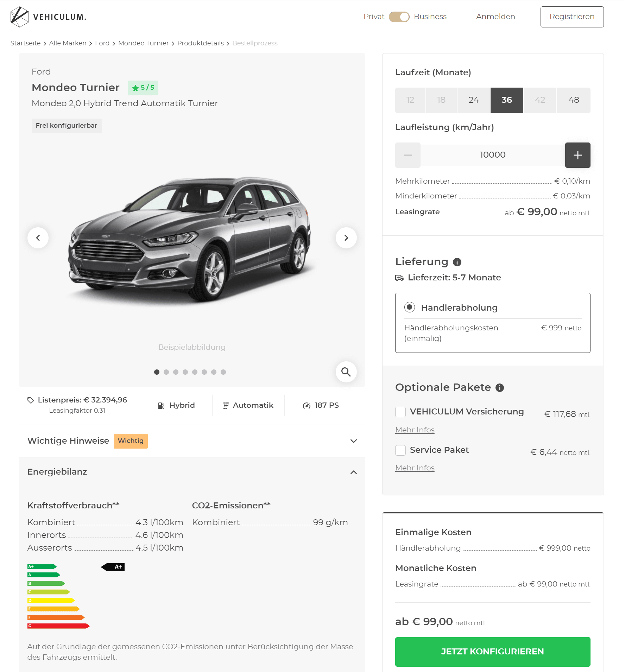This screenshot has height=672, width=625.
Task: Click the delivery truck icon by Lieferzeit
Action: coord(399,278)
